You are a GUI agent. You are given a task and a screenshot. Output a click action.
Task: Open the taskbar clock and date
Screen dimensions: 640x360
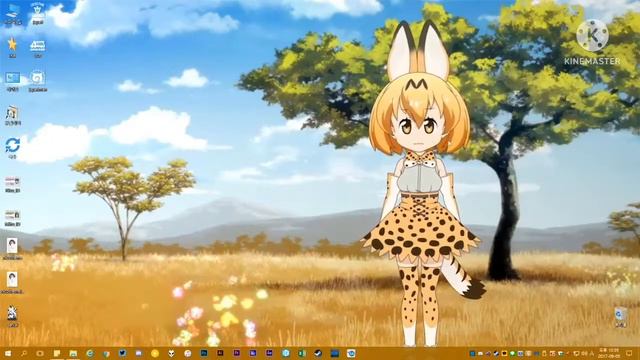[609, 353]
